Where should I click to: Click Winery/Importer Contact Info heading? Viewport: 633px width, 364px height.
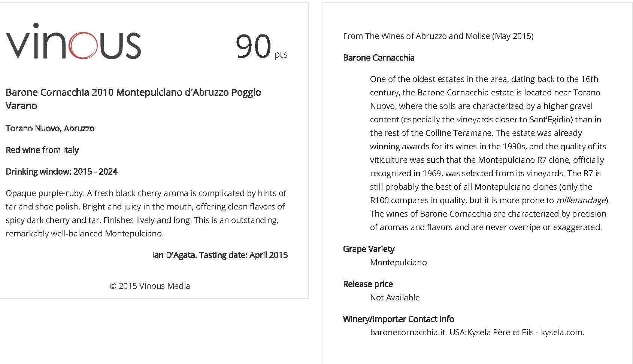point(399,319)
